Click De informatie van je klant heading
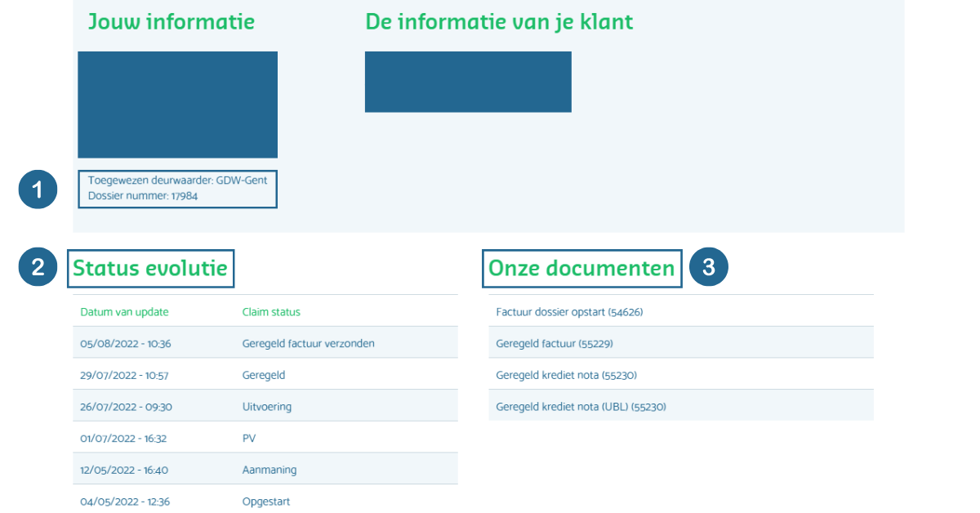 click(x=499, y=22)
